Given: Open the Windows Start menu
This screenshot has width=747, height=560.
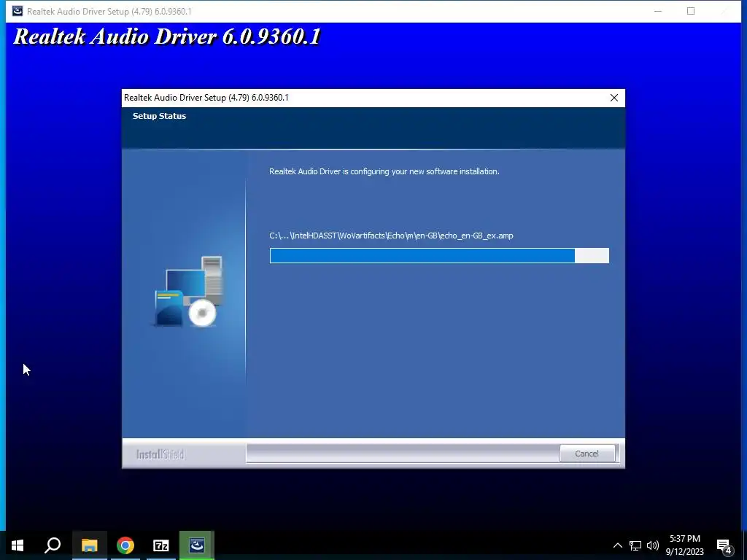Looking at the screenshot, I should click(x=18, y=545).
